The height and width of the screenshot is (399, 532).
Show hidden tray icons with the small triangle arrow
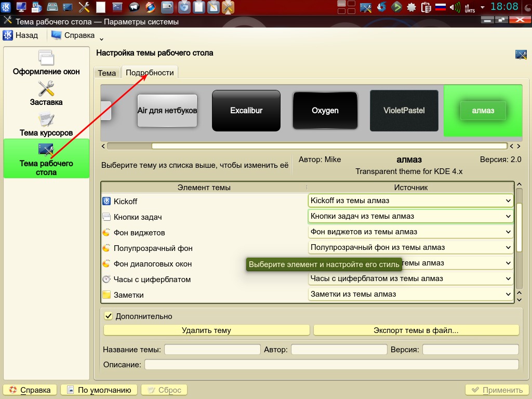483,7
